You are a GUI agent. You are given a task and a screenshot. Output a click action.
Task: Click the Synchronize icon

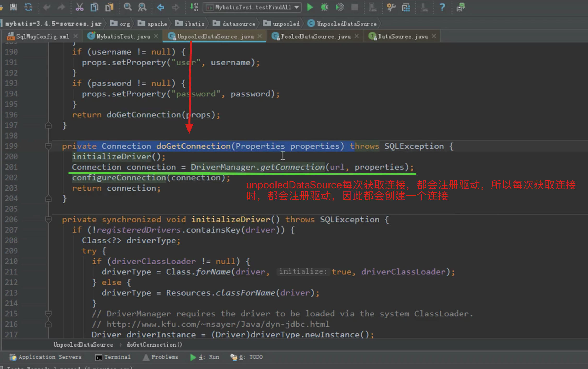click(x=28, y=7)
